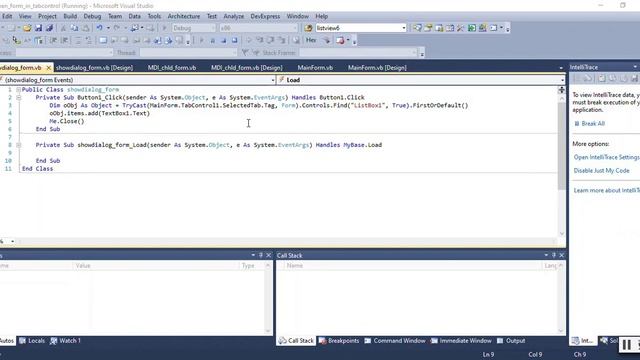Switch to the MDI_chld_form.vb tab

[172, 68]
